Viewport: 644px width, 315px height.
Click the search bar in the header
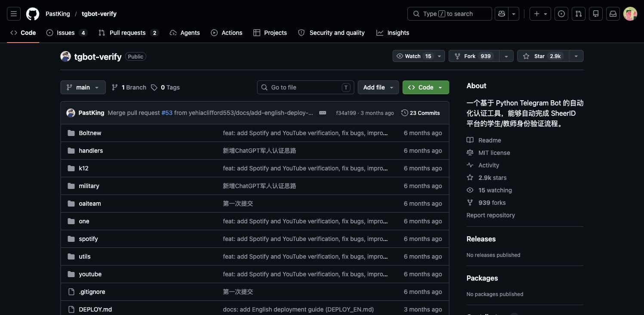coord(450,14)
